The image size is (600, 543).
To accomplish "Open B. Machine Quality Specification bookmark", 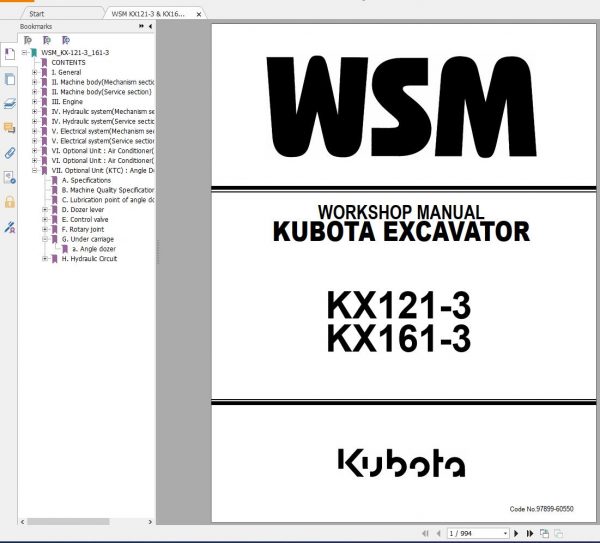I will pyautogui.click(x=108, y=190).
